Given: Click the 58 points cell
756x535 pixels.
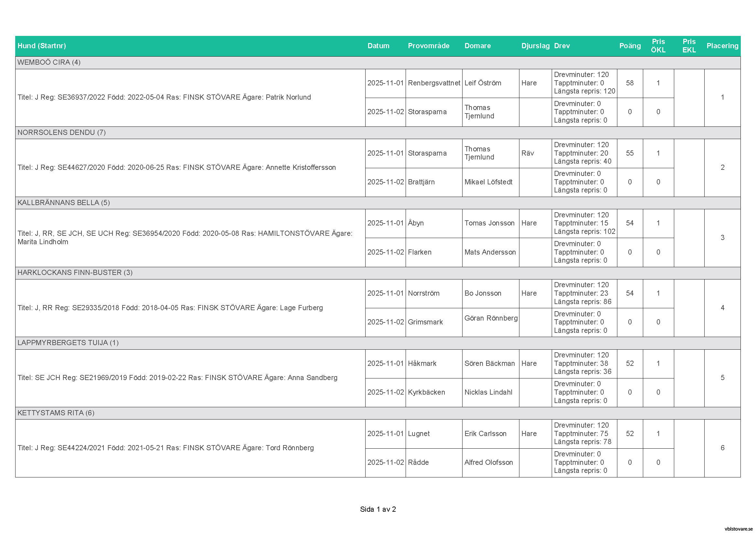Looking at the screenshot, I should [630, 83].
